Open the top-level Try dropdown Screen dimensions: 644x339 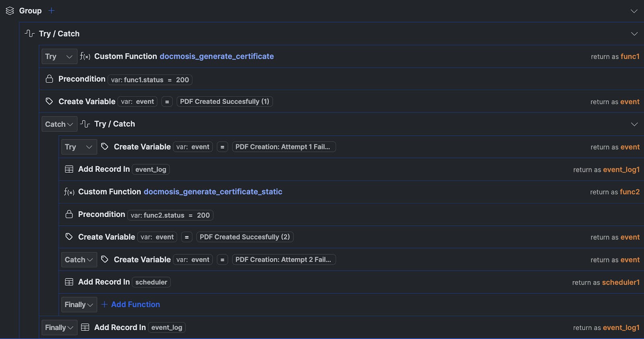[59, 56]
